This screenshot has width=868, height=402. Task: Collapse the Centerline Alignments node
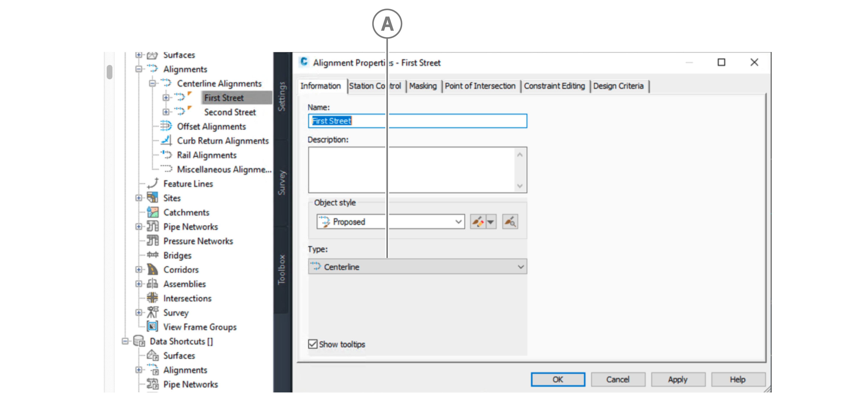click(x=152, y=83)
